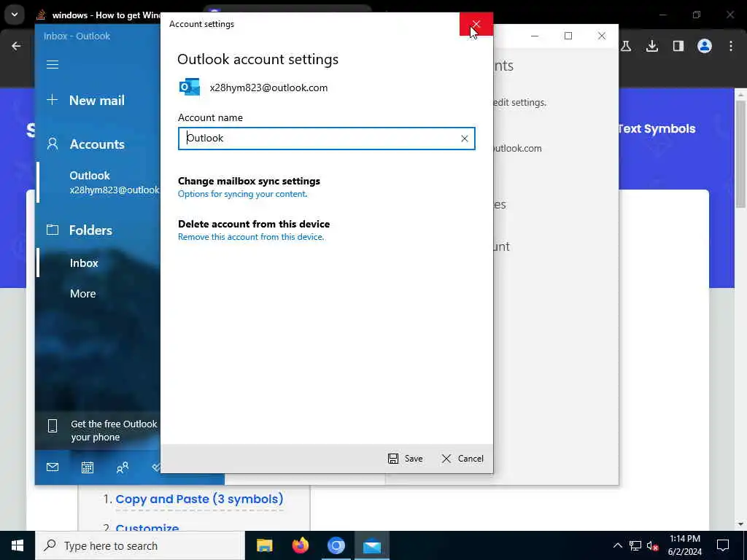Viewport: 747px width, 560px height.
Task: Open Chrome profile avatar
Action: pyautogui.click(x=704, y=46)
